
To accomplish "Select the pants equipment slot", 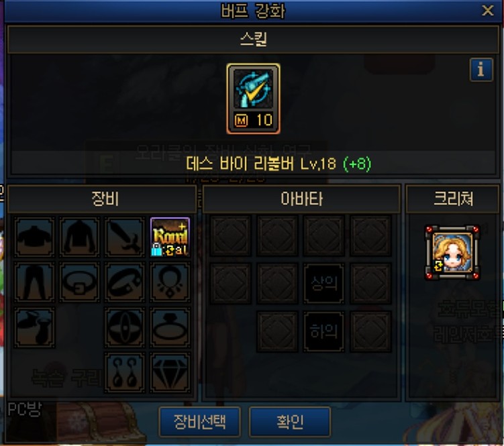I will pyautogui.click(x=34, y=282).
